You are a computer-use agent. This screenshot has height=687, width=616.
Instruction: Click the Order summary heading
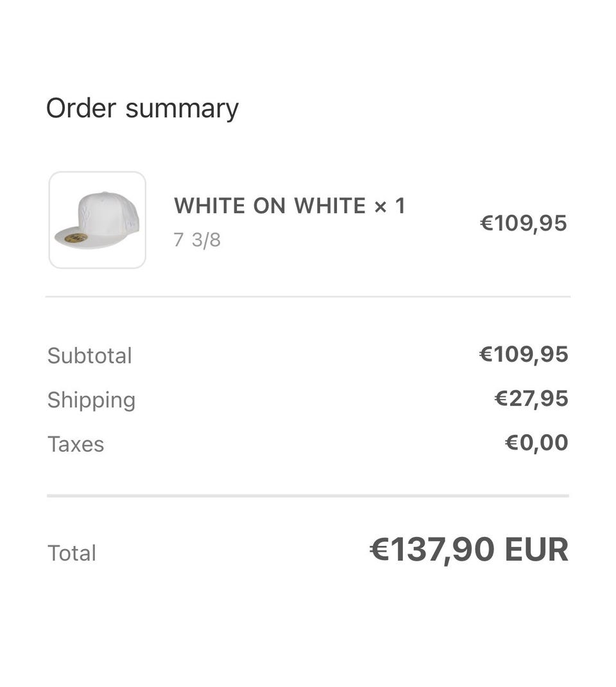(x=142, y=108)
